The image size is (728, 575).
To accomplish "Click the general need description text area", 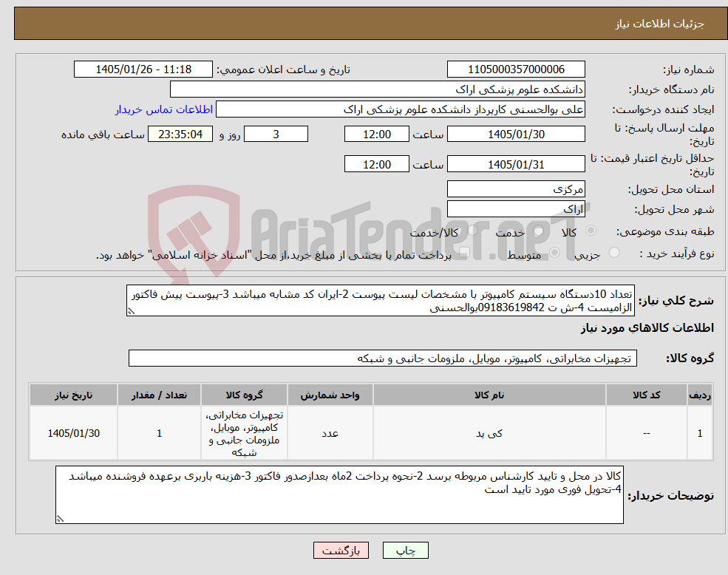I will click(x=380, y=301).
